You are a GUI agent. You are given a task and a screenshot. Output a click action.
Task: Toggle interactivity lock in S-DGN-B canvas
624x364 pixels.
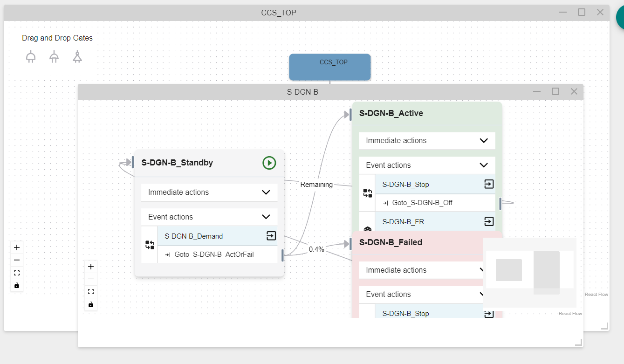(x=91, y=304)
